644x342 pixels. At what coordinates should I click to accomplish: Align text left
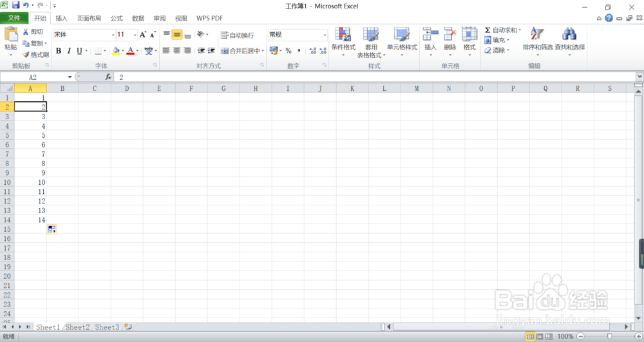166,50
